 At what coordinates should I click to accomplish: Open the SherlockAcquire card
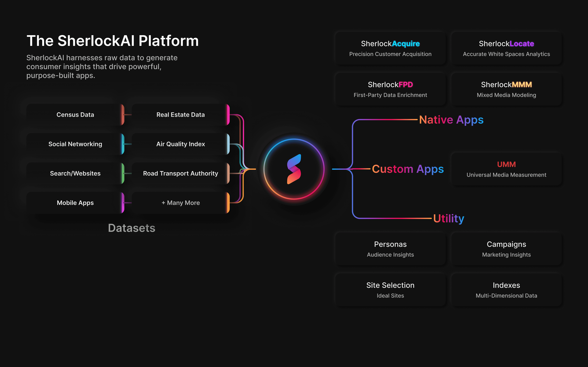390,48
